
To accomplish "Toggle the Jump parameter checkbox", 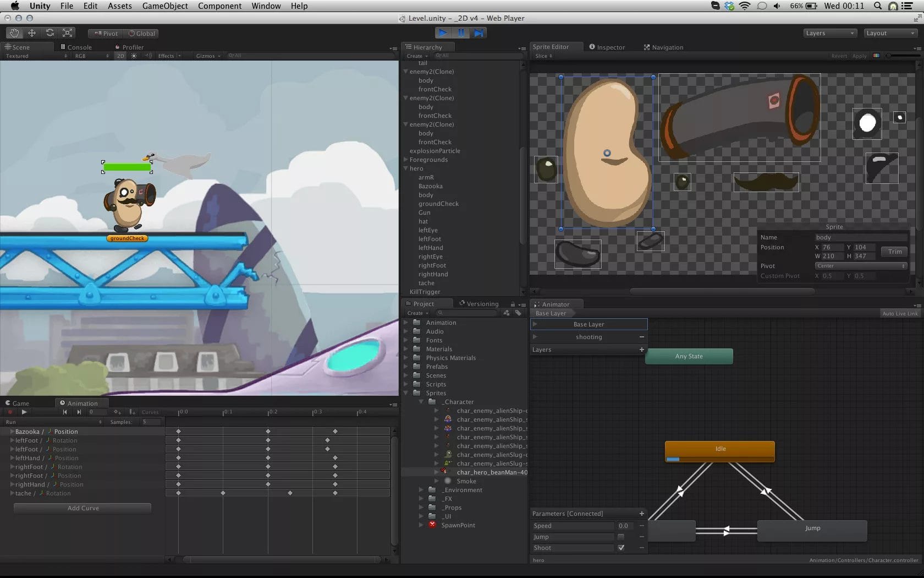I will (621, 537).
